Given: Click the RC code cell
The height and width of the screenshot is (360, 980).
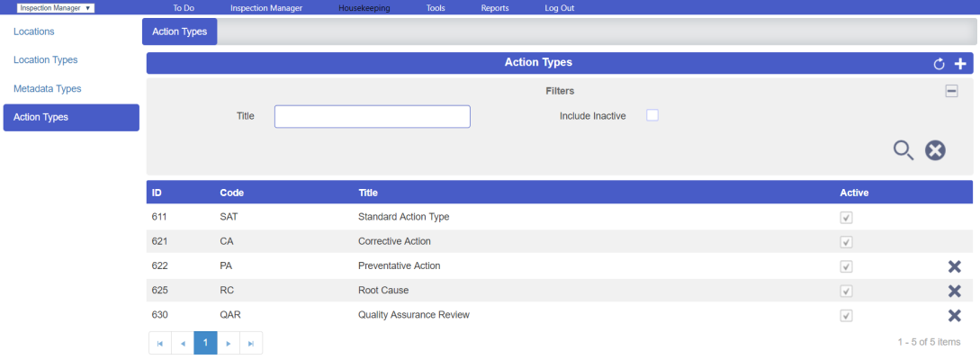Looking at the screenshot, I should pyautogui.click(x=226, y=291).
